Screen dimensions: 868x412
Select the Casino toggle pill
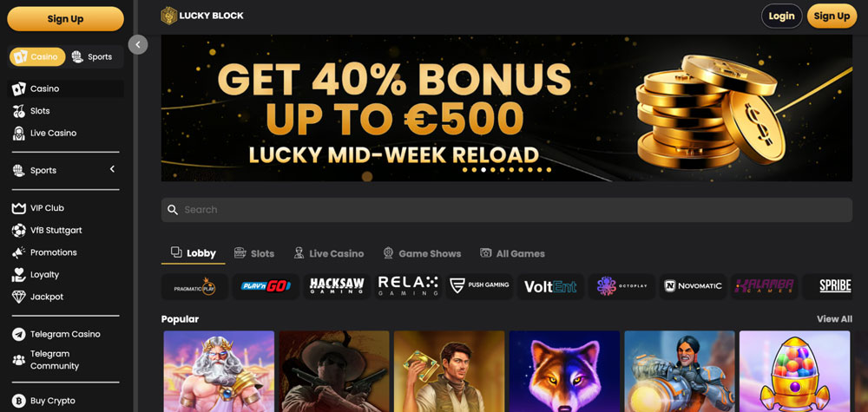[x=37, y=57]
